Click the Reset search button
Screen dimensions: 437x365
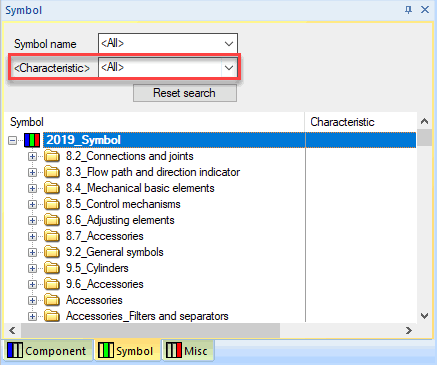coord(185,93)
